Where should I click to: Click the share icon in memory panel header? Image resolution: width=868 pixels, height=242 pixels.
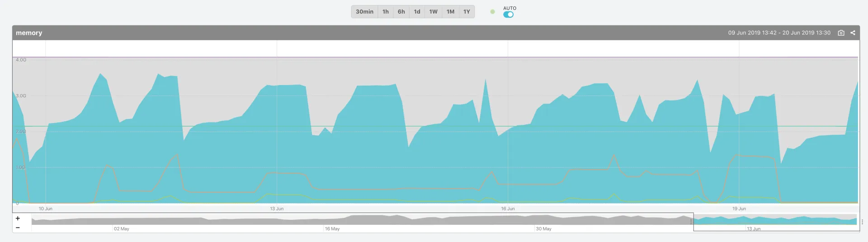(x=853, y=33)
